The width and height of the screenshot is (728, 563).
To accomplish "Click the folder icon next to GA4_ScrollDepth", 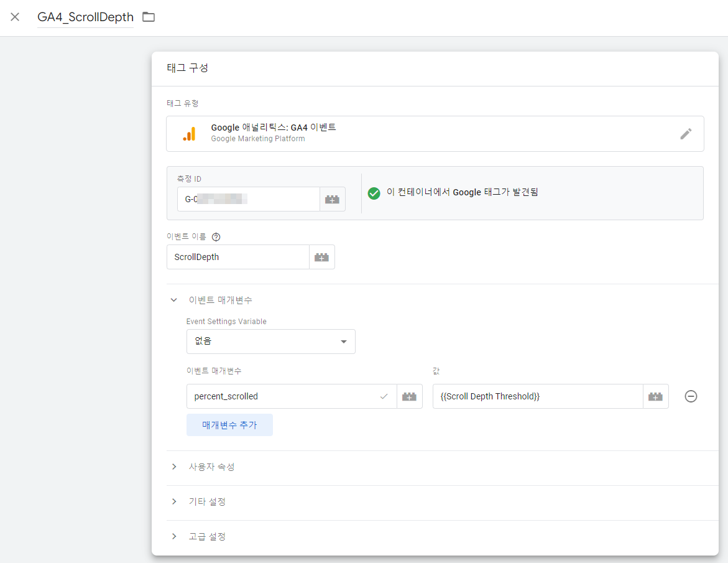I will tap(149, 17).
